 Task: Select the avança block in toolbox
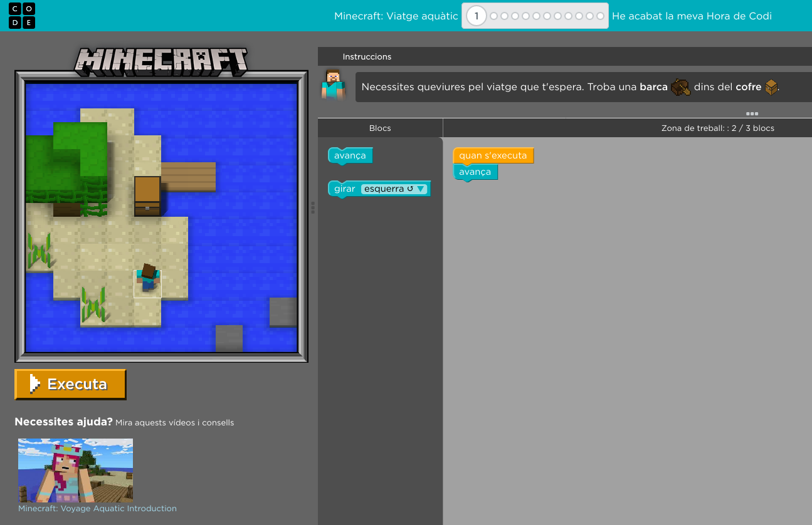point(350,155)
